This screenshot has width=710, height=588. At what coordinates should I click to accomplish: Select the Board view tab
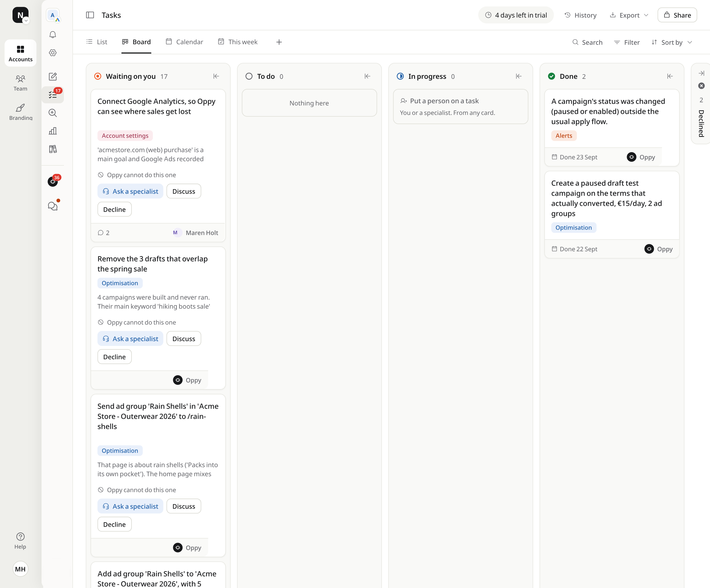pos(136,42)
